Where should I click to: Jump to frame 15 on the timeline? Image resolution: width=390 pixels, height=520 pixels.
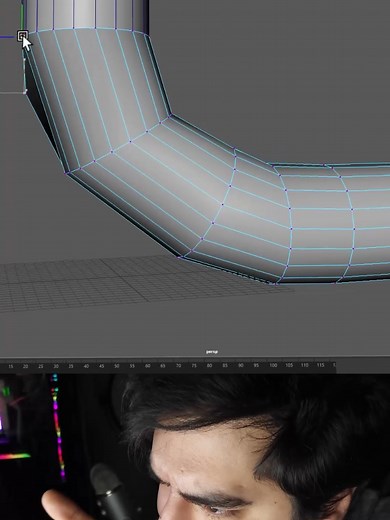pyautogui.click(x=11, y=366)
